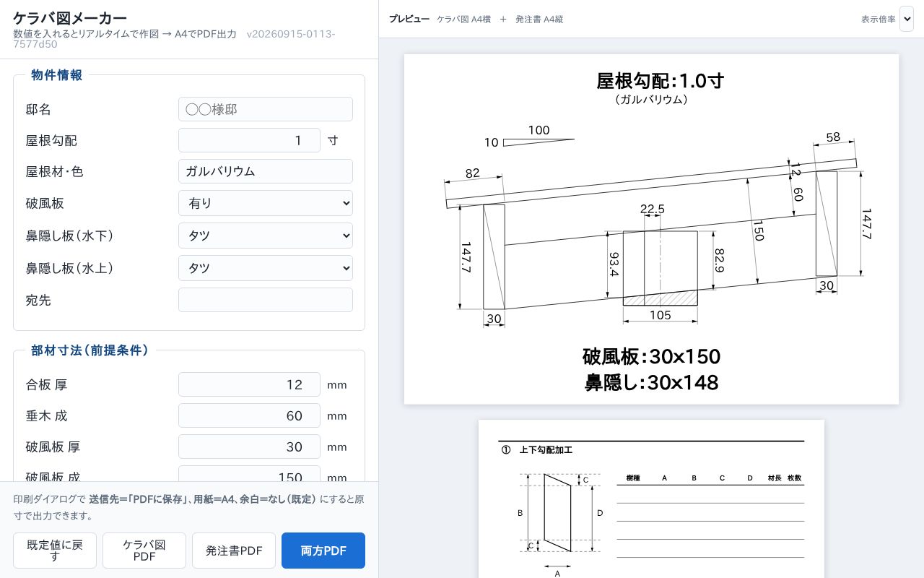Click the プレビュー label in header
The width and height of the screenshot is (924, 578).
coord(409,20)
